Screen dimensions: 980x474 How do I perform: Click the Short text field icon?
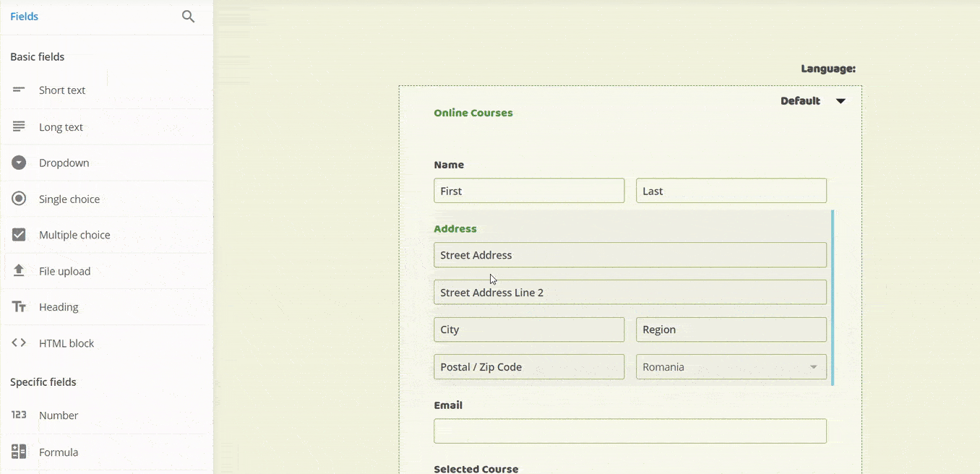point(19,90)
